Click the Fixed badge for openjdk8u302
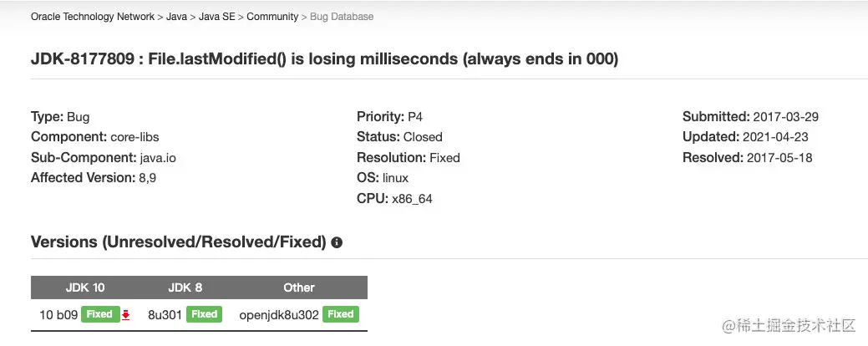Screen dimensions: 868x346 coord(341,314)
